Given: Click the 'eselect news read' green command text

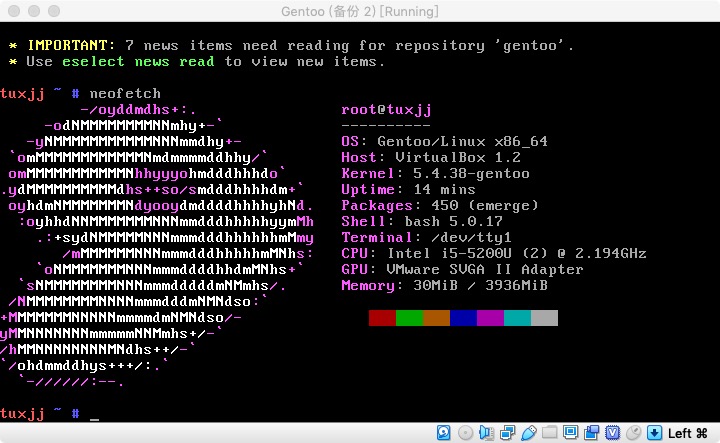Looking at the screenshot, I should click(x=138, y=62).
